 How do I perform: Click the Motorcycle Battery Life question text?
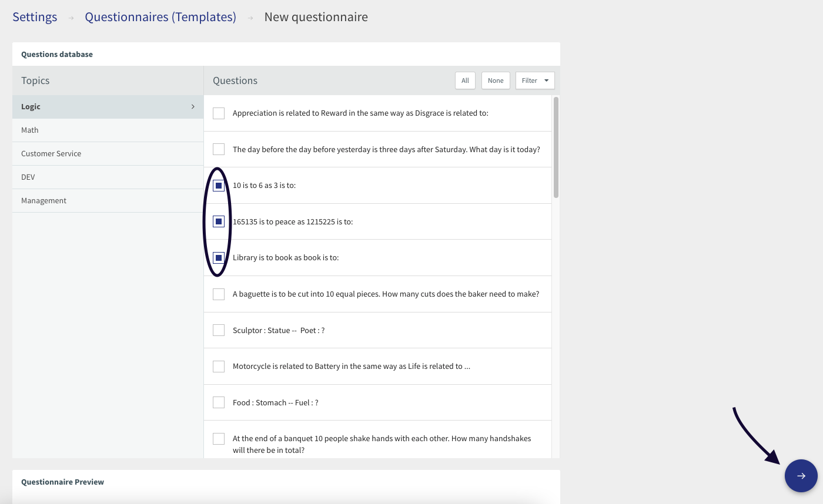(x=352, y=367)
